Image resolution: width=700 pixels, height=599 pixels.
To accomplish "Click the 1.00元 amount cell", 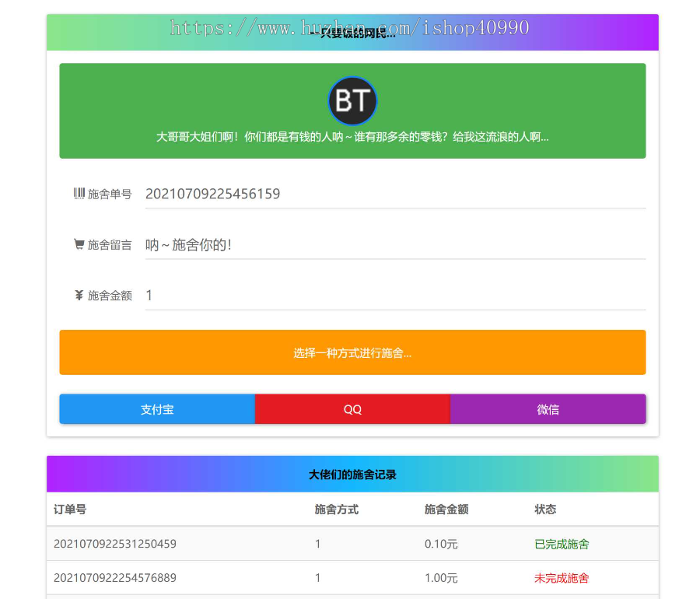I will (x=441, y=577).
